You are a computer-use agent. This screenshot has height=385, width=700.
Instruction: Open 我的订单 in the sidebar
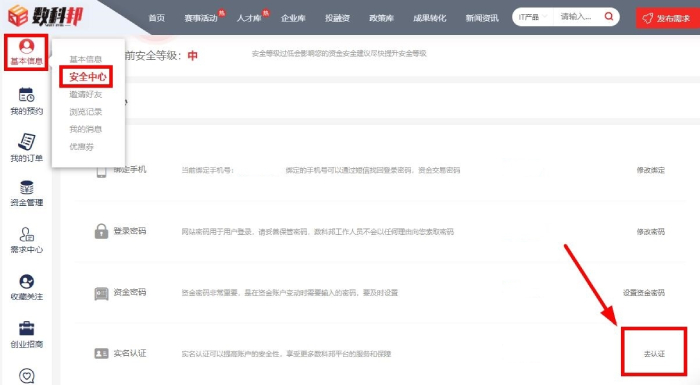click(x=26, y=148)
